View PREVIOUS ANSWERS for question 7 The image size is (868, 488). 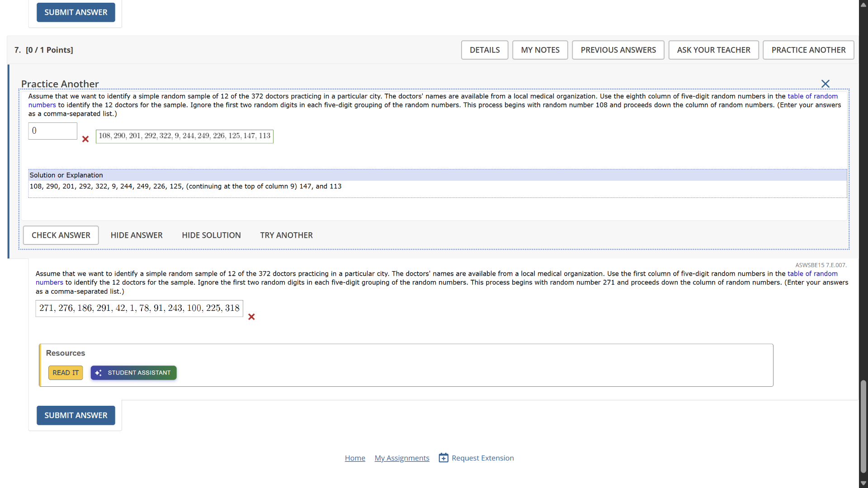(x=618, y=50)
